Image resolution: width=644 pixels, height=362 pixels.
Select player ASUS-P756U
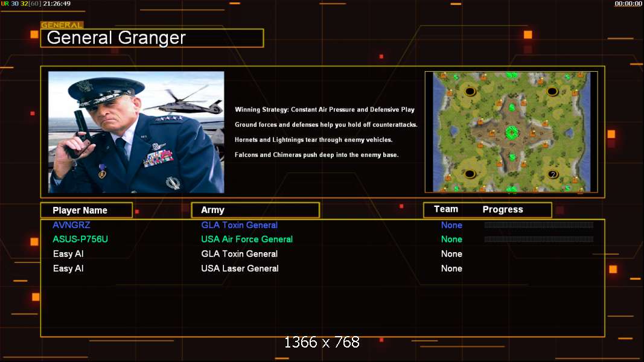click(80, 240)
